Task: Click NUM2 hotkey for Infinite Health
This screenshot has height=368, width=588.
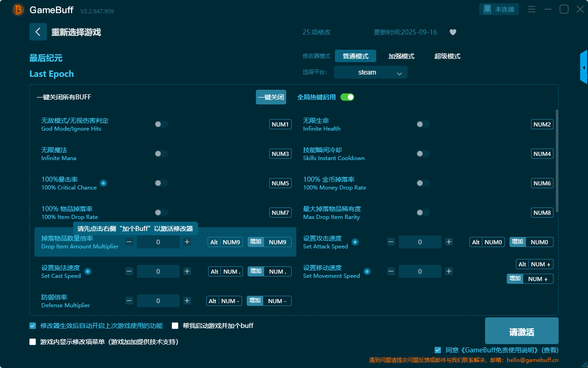Action: (x=542, y=124)
